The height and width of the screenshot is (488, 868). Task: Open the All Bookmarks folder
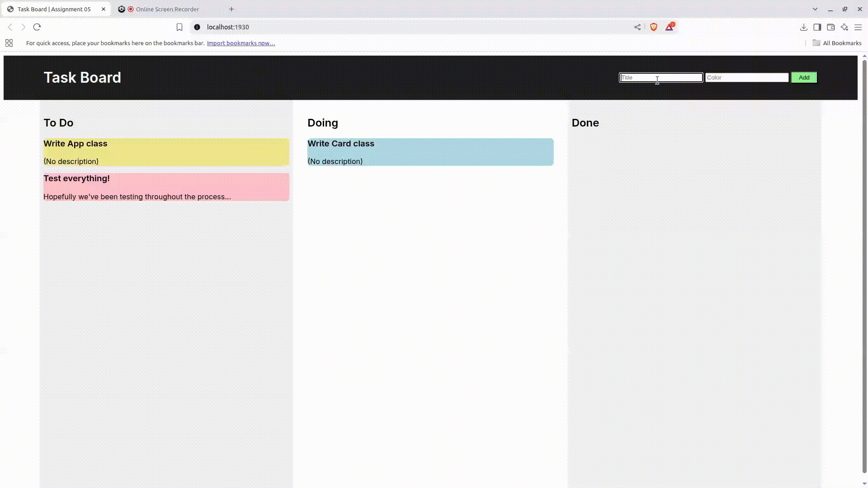click(x=837, y=43)
